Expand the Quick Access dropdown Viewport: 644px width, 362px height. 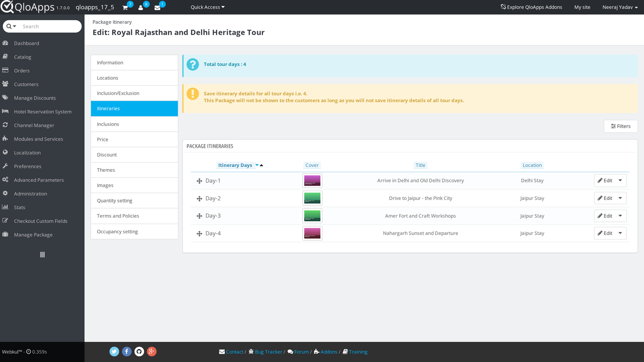pyautogui.click(x=207, y=7)
